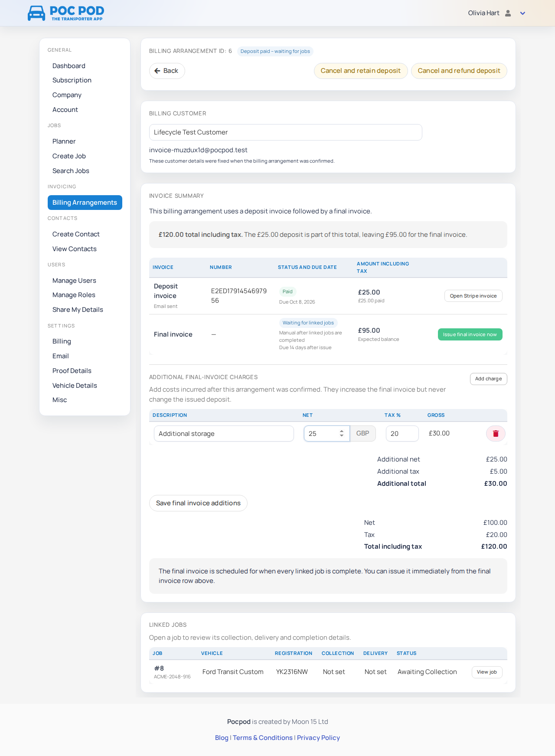
Task: Click the tax percent field showing 20
Action: [402, 434]
